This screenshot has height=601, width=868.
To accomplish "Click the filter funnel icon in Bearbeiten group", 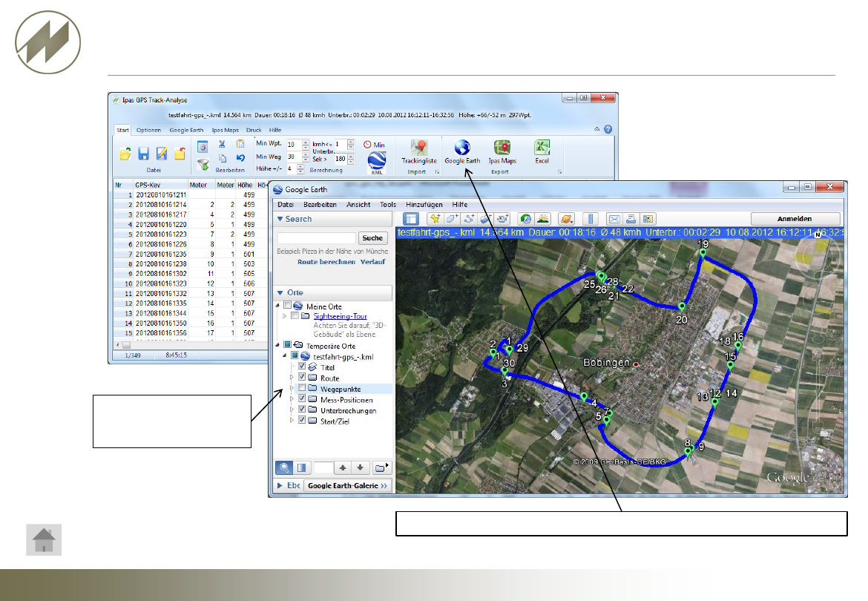I will [203, 165].
